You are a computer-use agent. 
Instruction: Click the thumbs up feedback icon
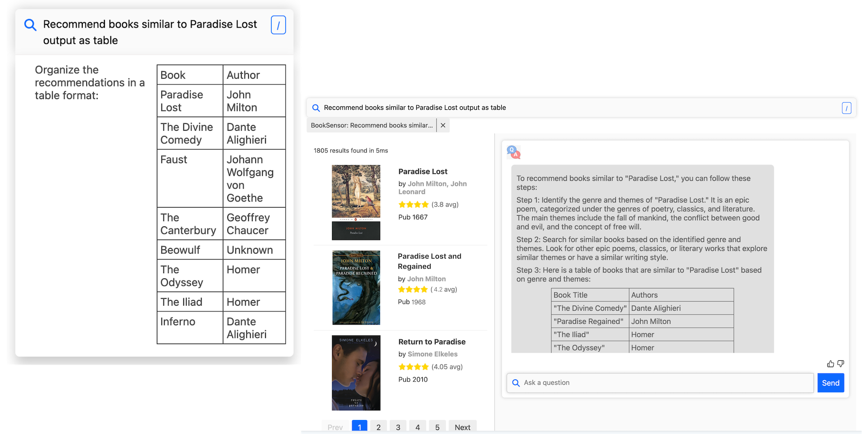pos(830,364)
